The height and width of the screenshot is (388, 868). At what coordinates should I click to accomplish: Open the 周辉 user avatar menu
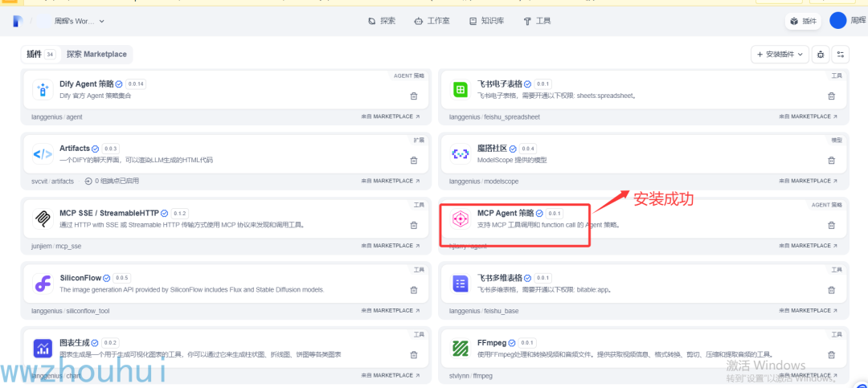tap(838, 21)
